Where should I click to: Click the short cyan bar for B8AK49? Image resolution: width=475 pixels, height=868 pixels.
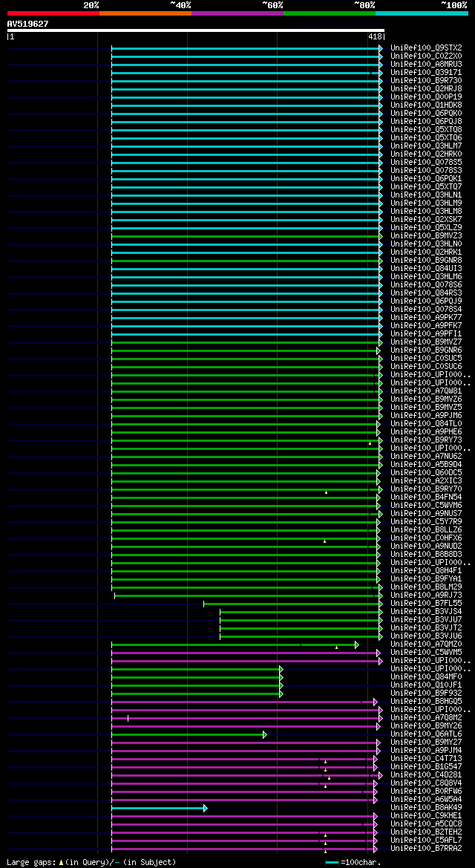pyautogui.click(x=160, y=808)
